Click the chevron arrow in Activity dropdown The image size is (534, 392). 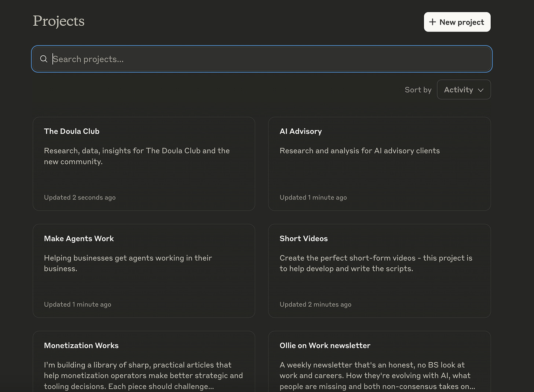pos(480,90)
